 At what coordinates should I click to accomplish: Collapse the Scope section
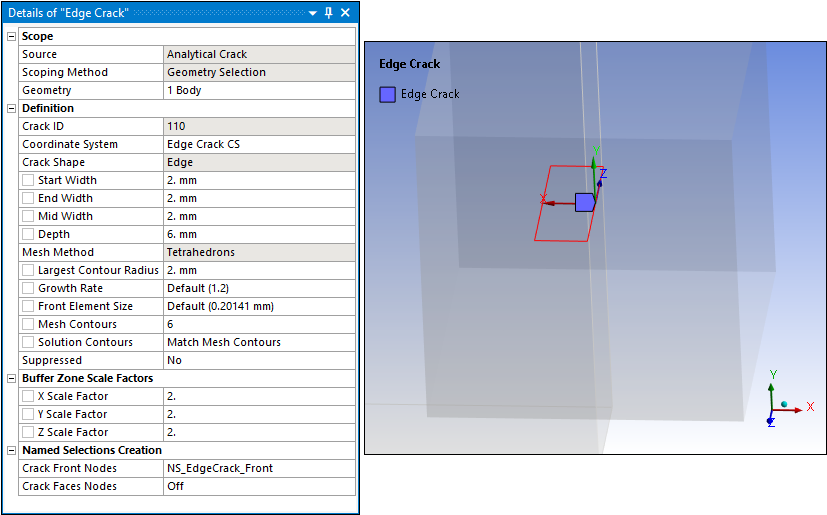pyautogui.click(x=11, y=36)
